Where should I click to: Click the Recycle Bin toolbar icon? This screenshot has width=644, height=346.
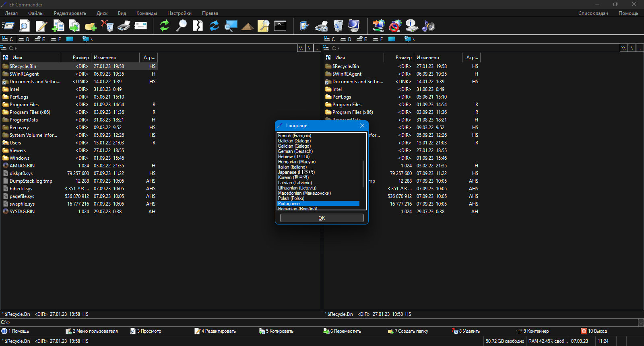point(338,26)
